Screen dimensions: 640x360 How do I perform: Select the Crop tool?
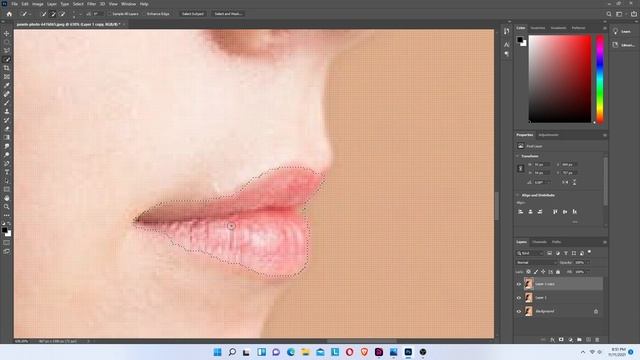(7, 68)
